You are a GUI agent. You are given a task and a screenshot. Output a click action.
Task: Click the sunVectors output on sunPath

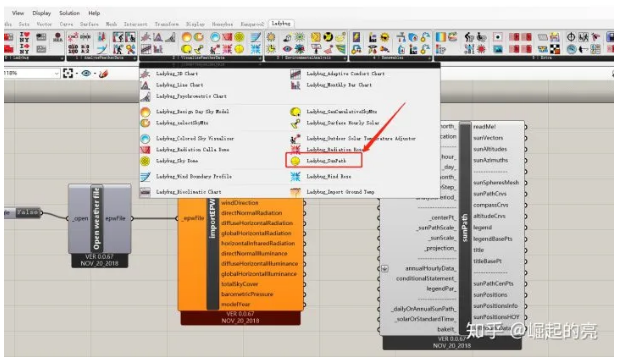pyautogui.click(x=488, y=138)
